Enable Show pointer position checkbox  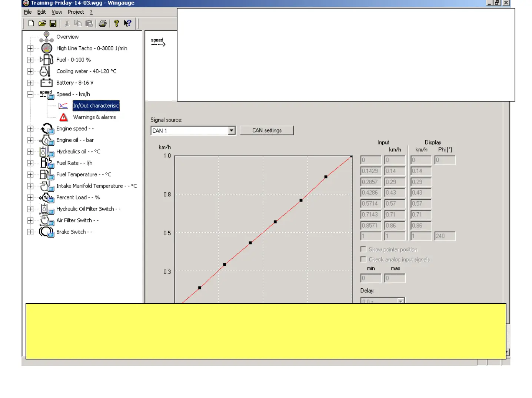363,249
